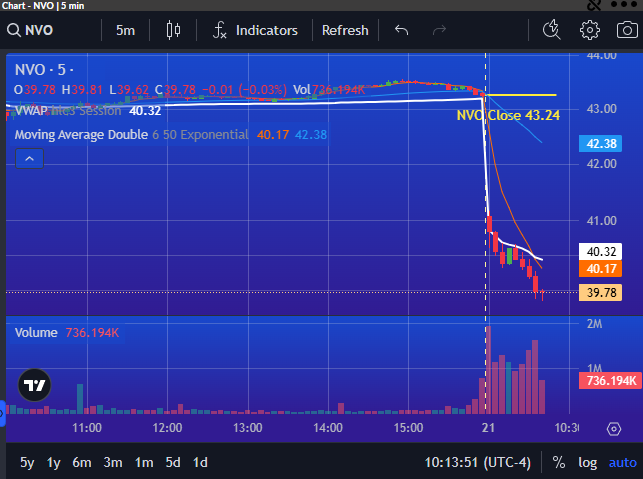Open time axis settings hexagon icon

pyautogui.click(x=614, y=429)
